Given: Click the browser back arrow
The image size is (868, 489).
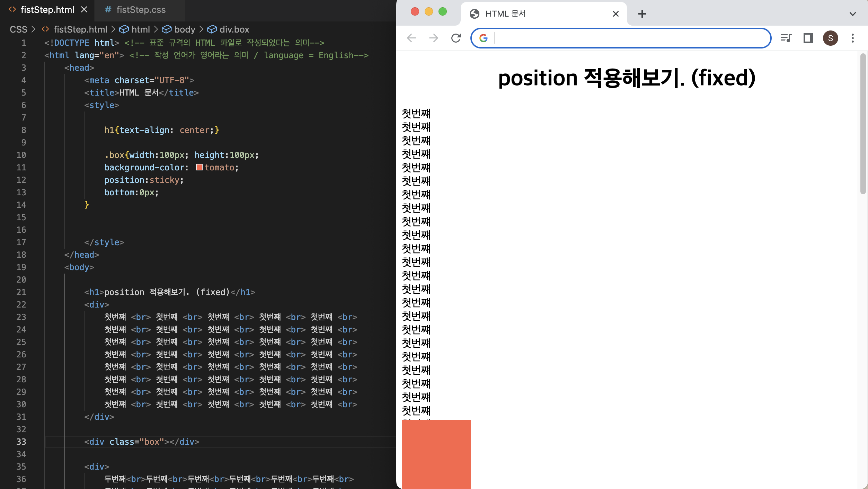Looking at the screenshot, I should click(x=411, y=38).
